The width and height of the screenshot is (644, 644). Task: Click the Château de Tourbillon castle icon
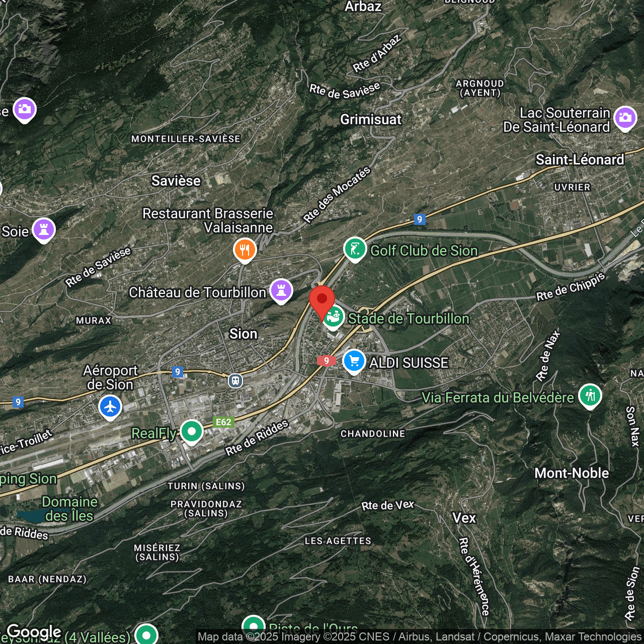click(x=281, y=290)
